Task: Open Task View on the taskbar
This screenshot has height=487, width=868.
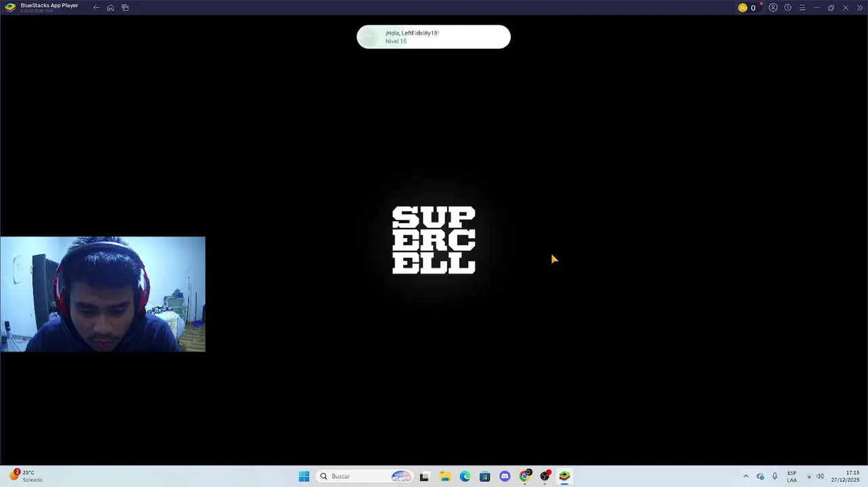Action: (x=424, y=476)
